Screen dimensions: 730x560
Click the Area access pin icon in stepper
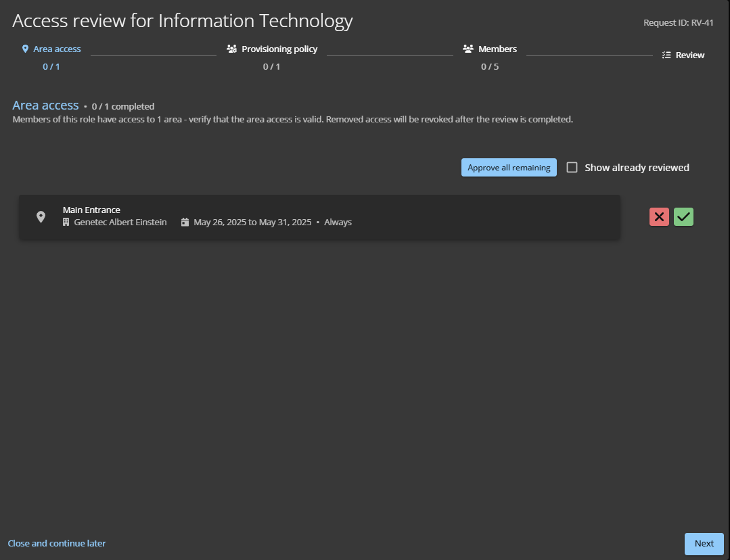tap(26, 49)
